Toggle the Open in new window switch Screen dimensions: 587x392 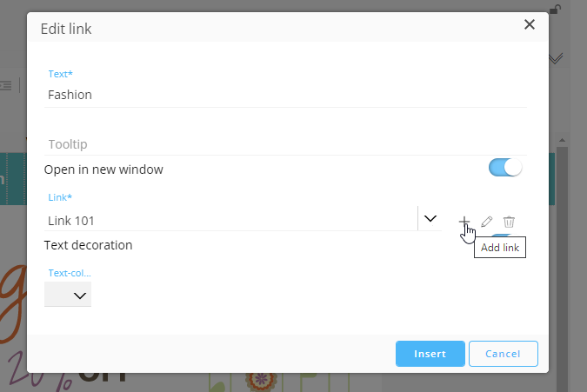[505, 168]
